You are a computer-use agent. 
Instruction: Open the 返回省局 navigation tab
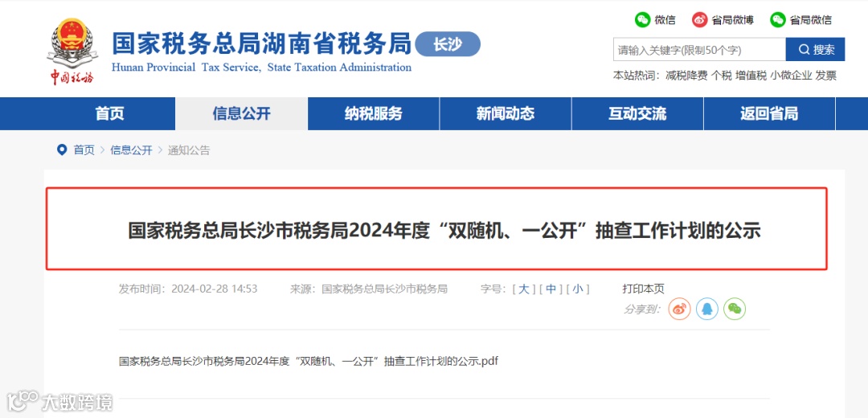769,114
